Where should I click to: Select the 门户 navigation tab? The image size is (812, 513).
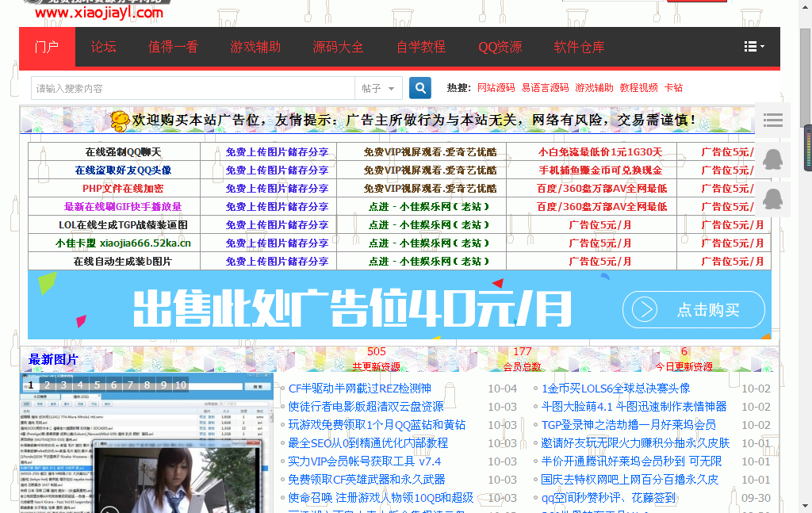coord(47,47)
